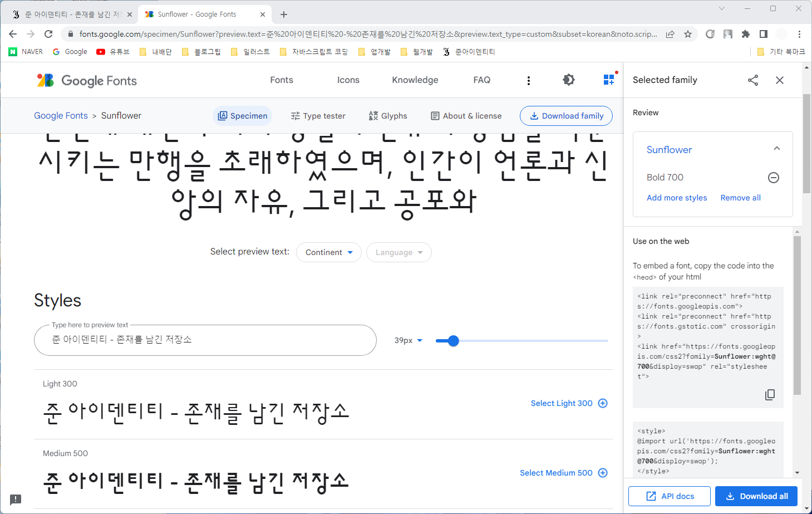Open the FAQ navigation item

click(482, 80)
